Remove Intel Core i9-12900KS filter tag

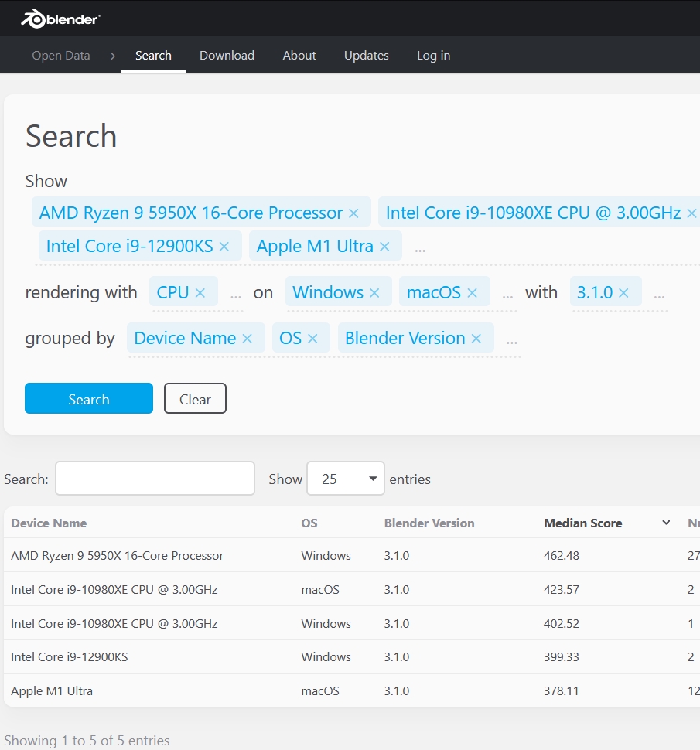click(224, 247)
